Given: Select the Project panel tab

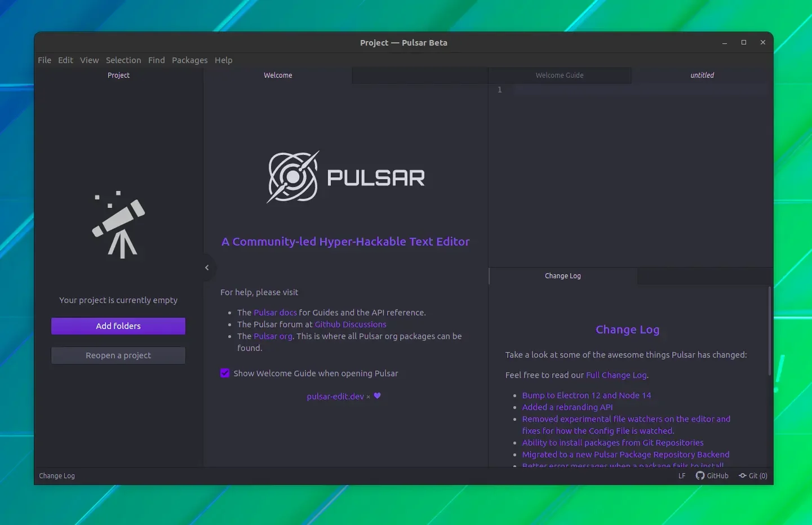Looking at the screenshot, I should tap(118, 75).
